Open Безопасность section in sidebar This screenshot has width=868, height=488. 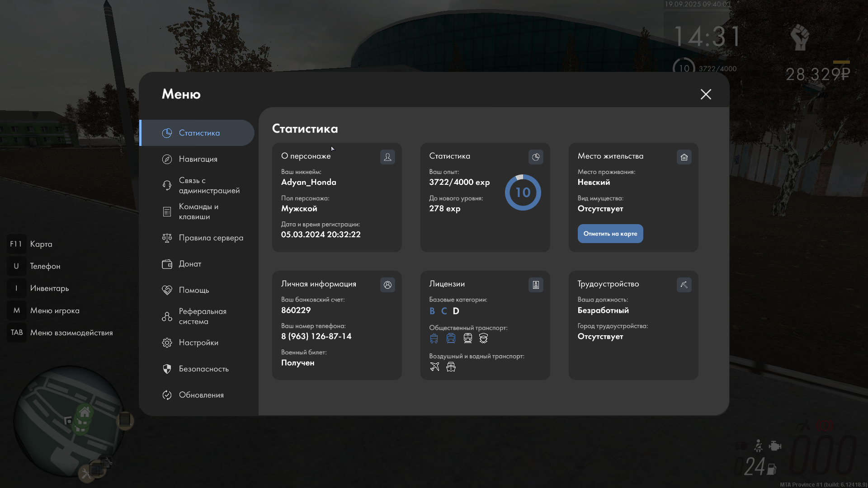(x=203, y=369)
